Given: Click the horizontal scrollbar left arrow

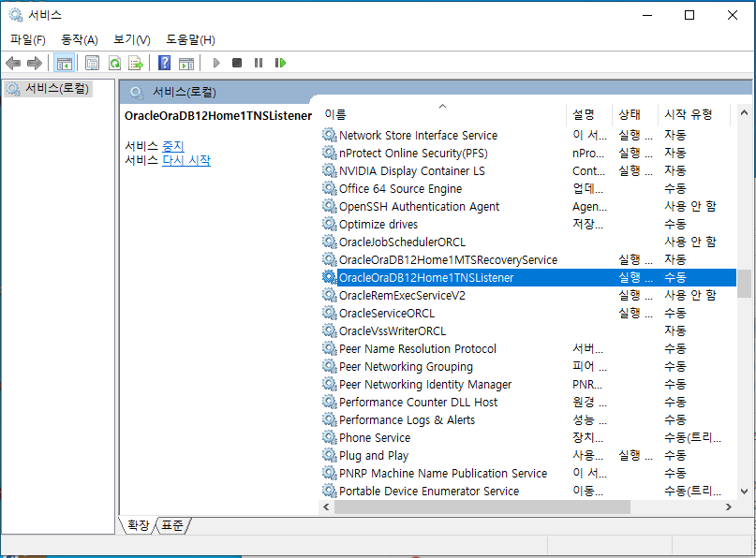Looking at the screenshot, I should 326,507.
